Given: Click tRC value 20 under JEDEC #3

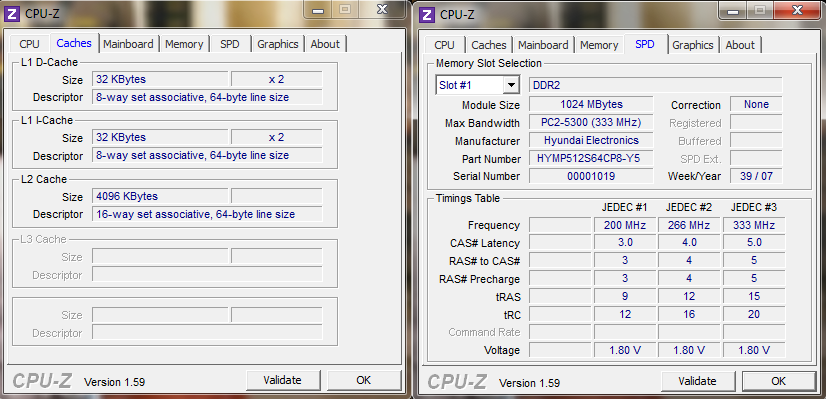Looking at the screenshot, I should pyautogui.click(x=754, y=314).
